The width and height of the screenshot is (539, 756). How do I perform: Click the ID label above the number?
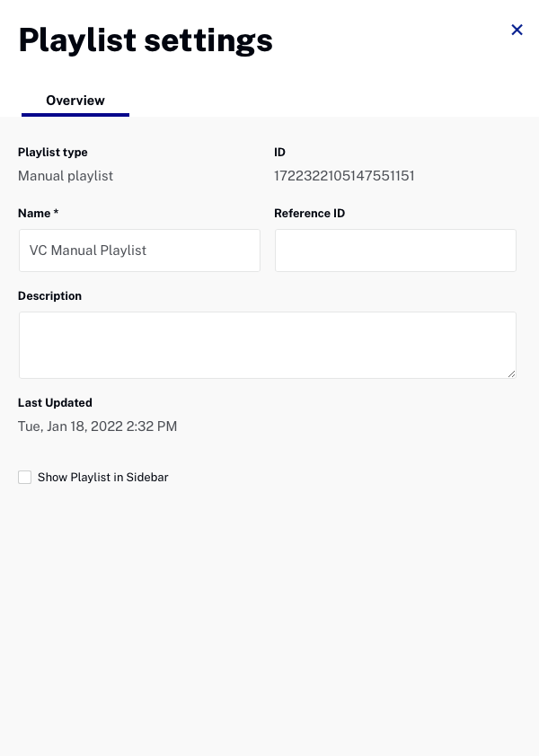pos(279,153)
